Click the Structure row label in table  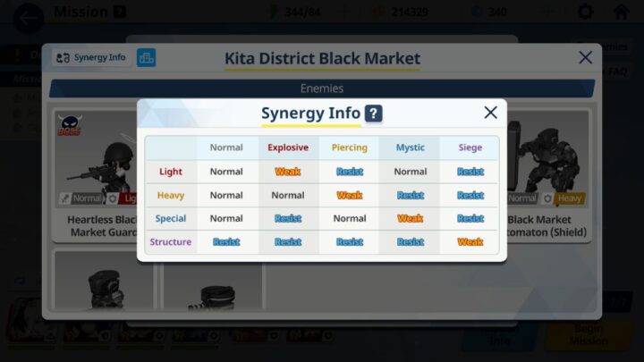click(x=170, y=242)
